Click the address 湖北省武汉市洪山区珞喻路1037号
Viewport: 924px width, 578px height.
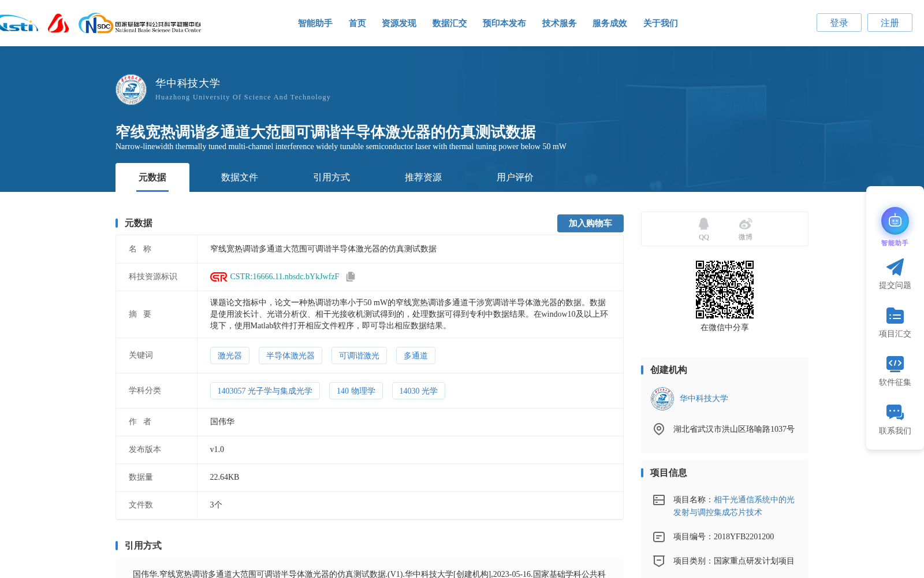click(734, 429)
